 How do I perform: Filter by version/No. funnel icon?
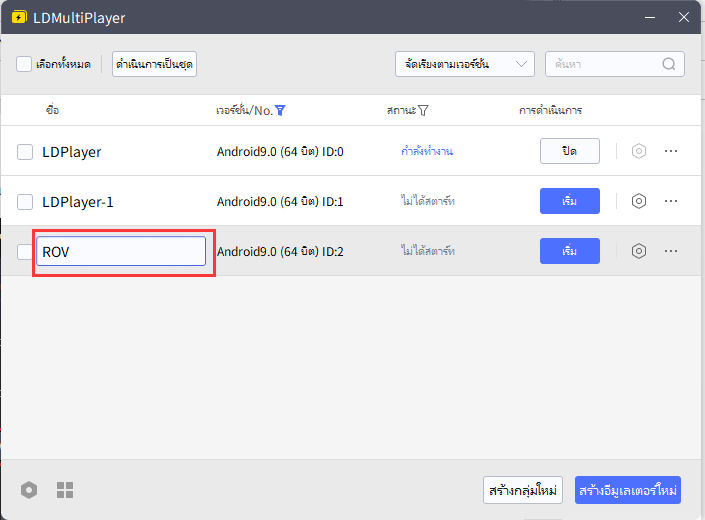[x=280, y=110]
